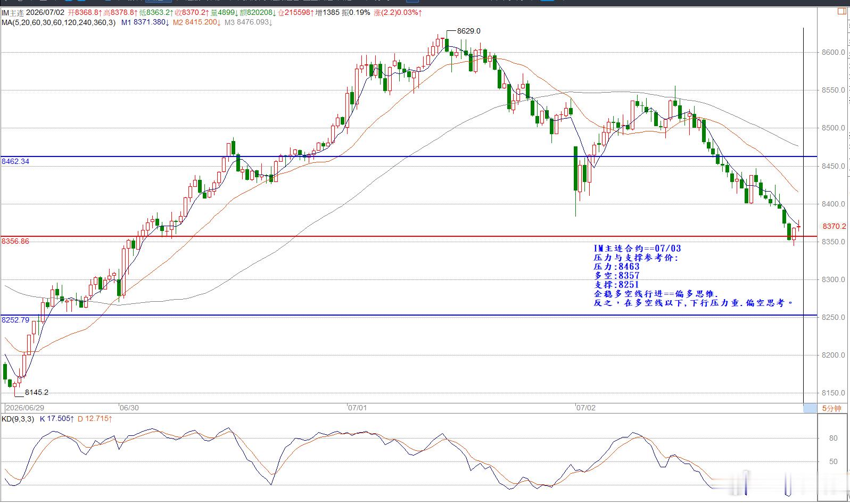Click the 8145.2 low price marker

(37, 392)
